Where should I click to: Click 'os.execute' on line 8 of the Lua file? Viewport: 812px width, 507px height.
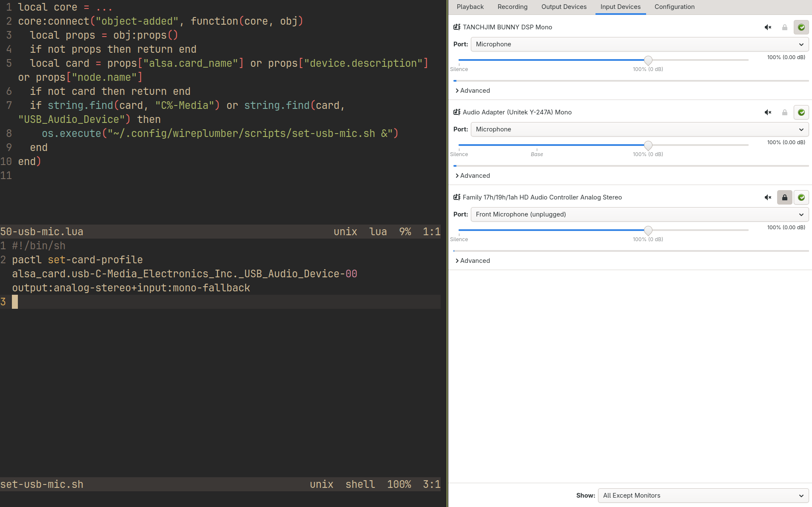71,134
